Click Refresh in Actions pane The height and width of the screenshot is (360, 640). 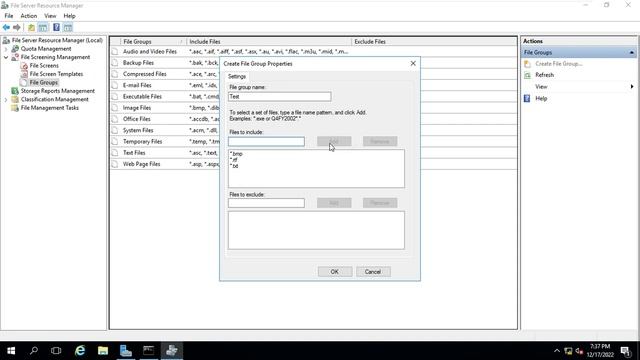544,75
